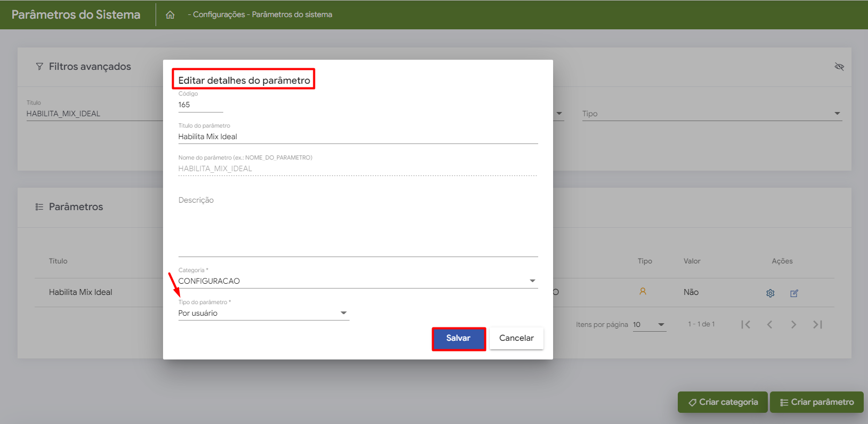Go to the next page arrow
Screen dimensions: 868x424
793,324
